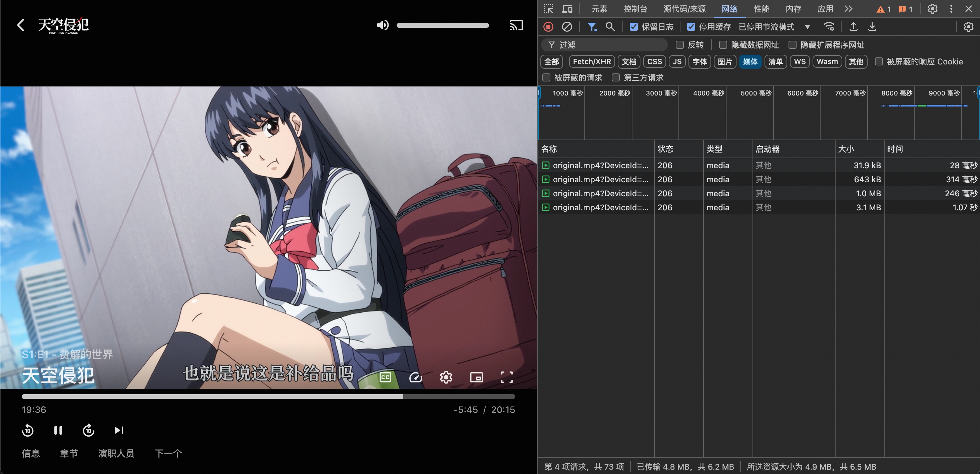Import HAR file upload icon
The image size is (980, 474).
[853, 27]
